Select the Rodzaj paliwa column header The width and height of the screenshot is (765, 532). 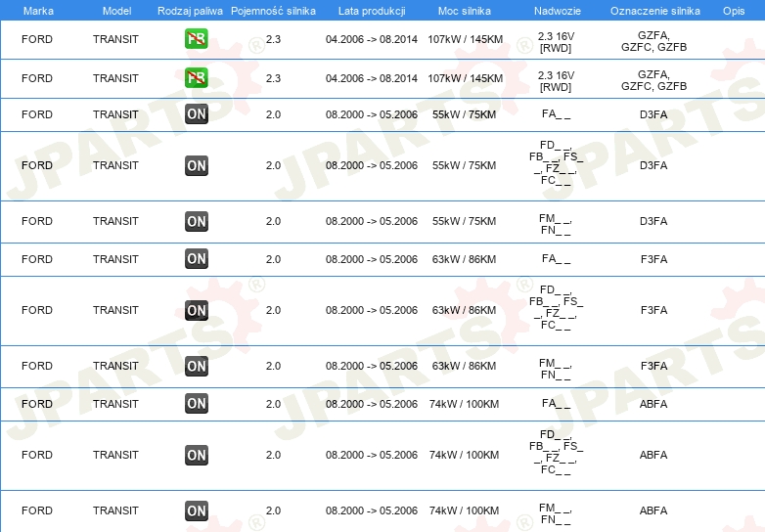coord(190,10)
